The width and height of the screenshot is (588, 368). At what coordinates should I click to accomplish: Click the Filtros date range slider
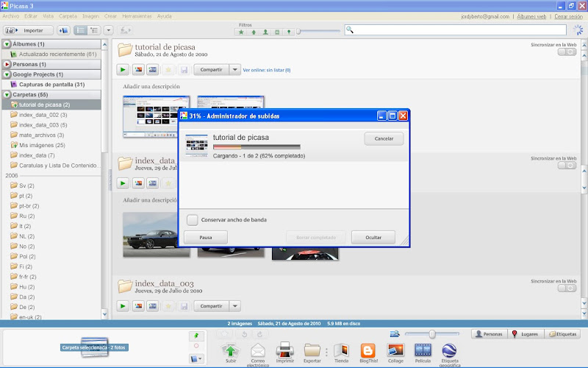[x=318, y=32]
